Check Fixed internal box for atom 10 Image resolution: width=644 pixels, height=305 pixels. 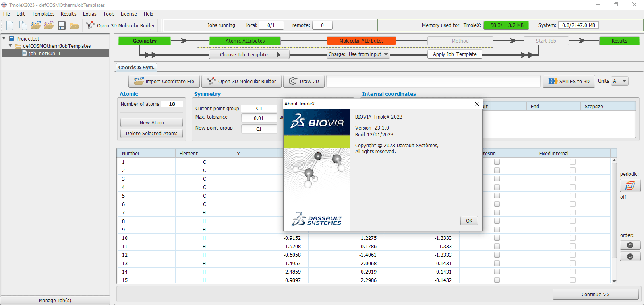click(x=572, y=238)
